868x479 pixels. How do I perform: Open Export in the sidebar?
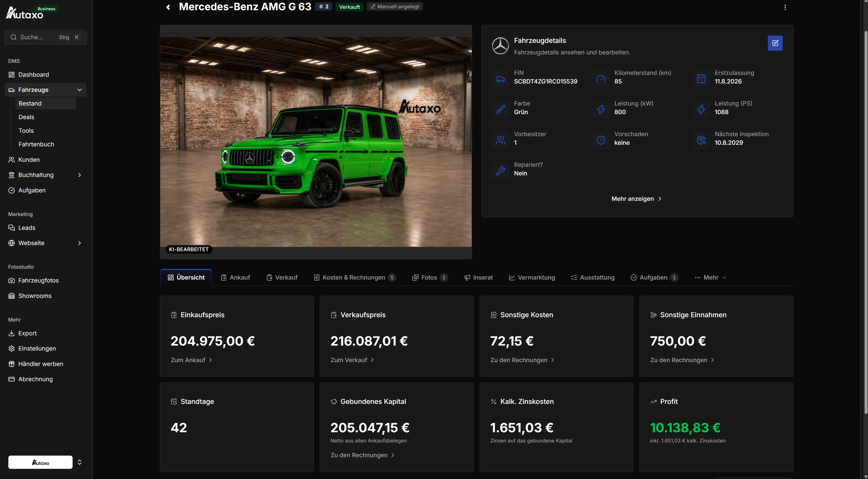(46, 333)
